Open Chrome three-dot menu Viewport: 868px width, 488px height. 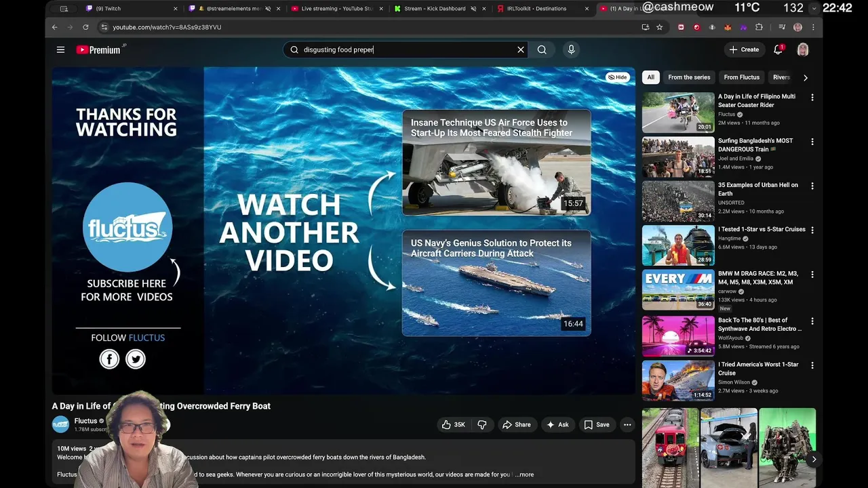(813, 27)
